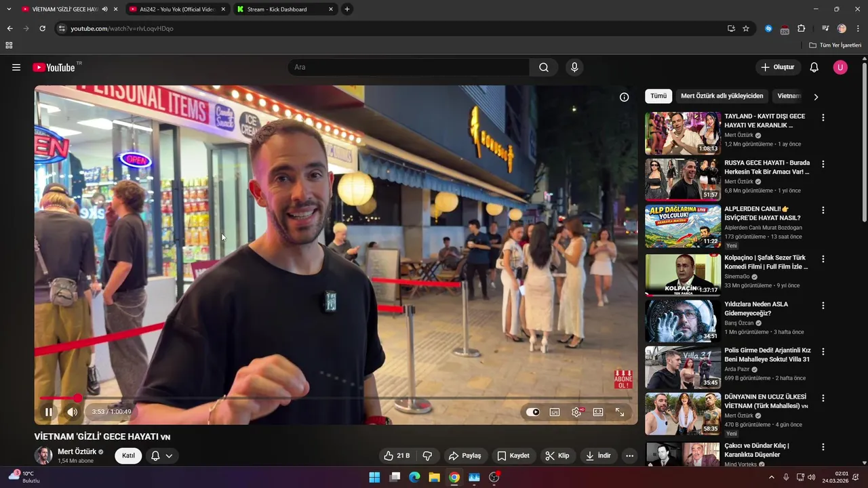Image resolution: width=868 pixels, height=488 pixels.
Task: Show more filter chips with arrow
Action: pyautogui.click(x=816, y=97)
